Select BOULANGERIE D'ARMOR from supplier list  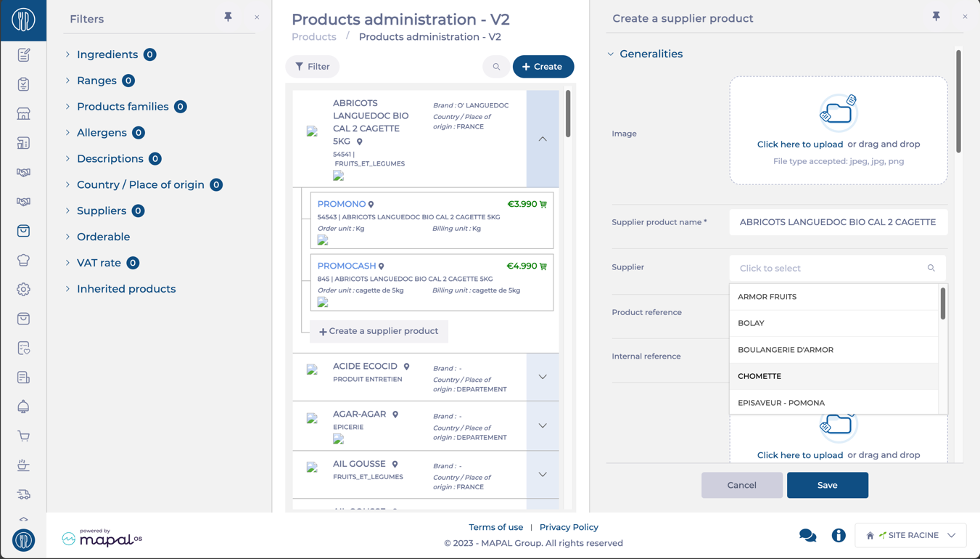coord(833,350)
